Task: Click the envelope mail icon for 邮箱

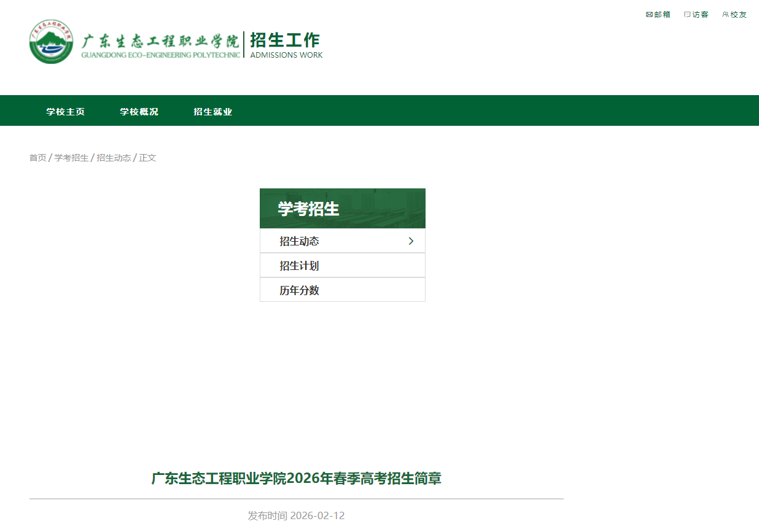Action: [x=649, y=14]
